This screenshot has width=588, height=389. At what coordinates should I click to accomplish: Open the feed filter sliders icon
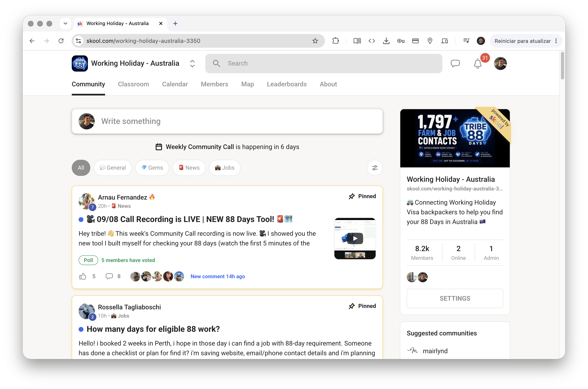(375, 168)
